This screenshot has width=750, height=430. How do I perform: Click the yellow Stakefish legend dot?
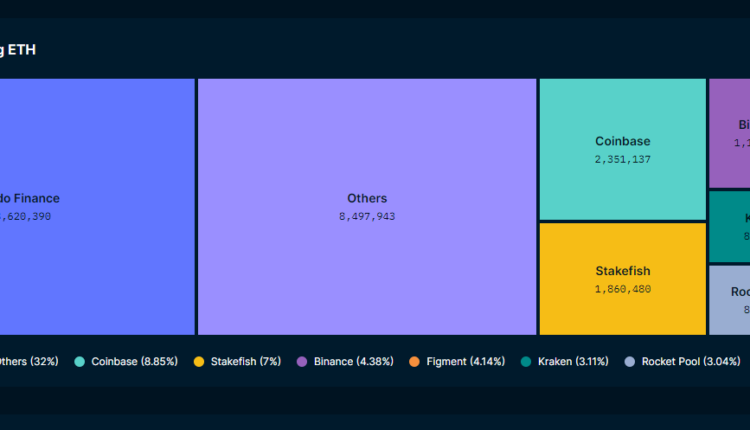(199, 361)
